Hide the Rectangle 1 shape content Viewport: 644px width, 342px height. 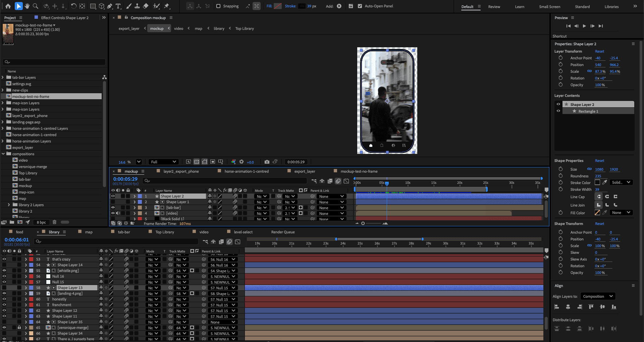coord(558,111)
